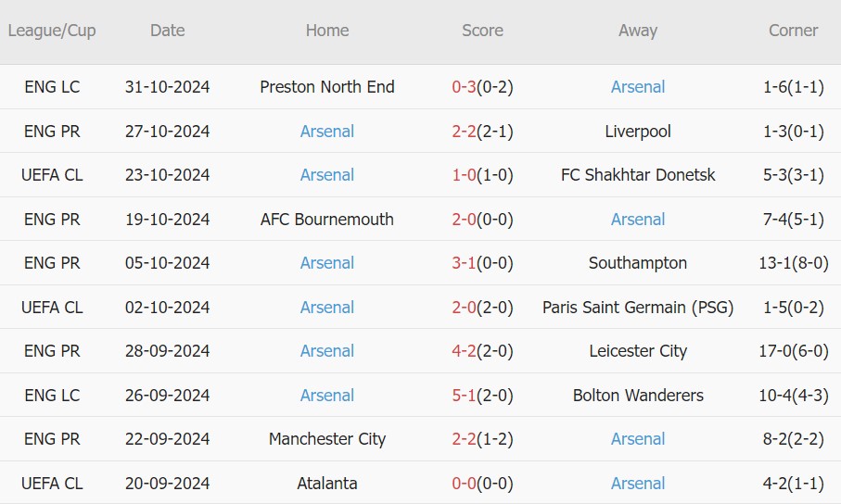Screen dimensions: 841x504
Task: Click Arsenal link in Preston North End row
Action: click(x=637, y=87)
